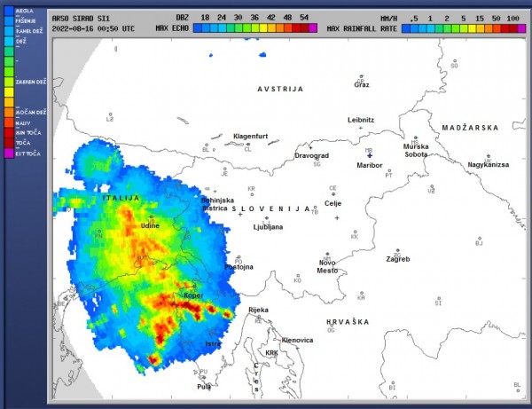Pick the orange-red swatch beside NALIV
532x409 pixels.
(9, 122)
